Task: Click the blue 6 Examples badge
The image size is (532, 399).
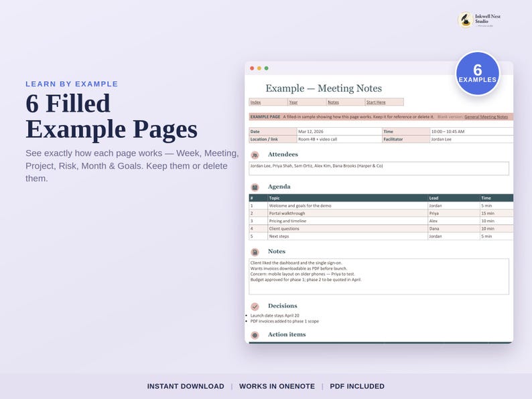Action: [x=477, y=74]
